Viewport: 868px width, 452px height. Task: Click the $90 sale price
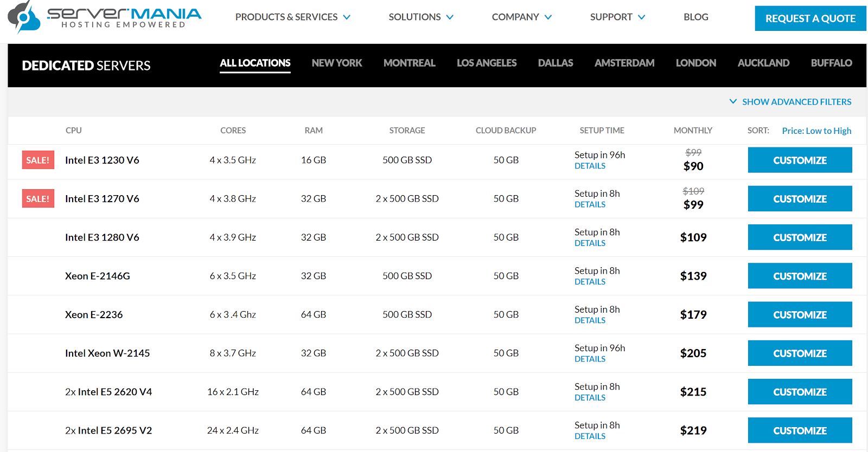693,166
